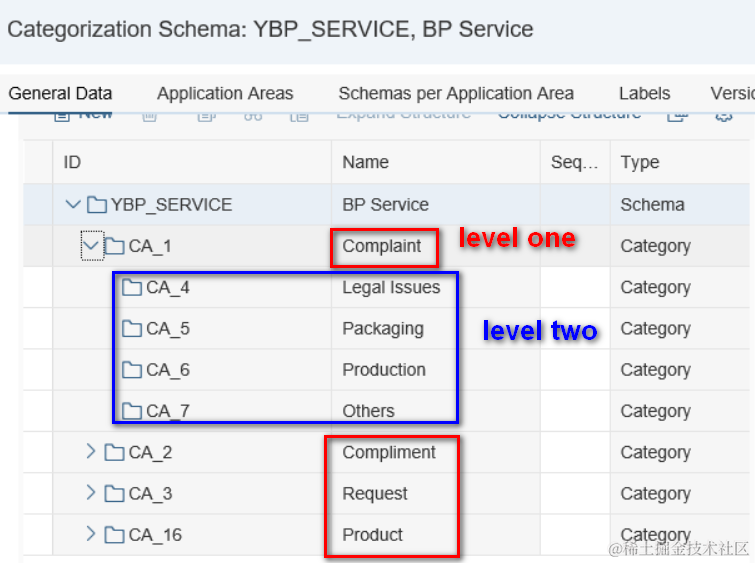Expand the CA_16 Product category
This screenshot has height=563, width=755.
[x=91, y=535]
